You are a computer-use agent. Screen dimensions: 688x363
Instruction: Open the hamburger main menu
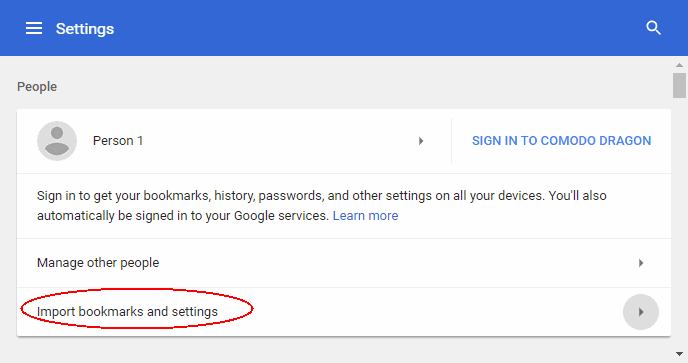tap(34, 29)
